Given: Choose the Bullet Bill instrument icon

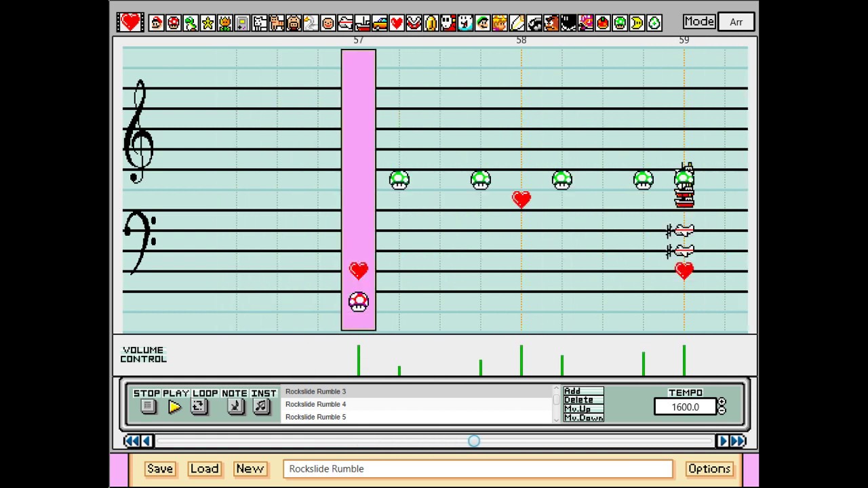Looking at the screenshot, I should (x=534, y=23).
